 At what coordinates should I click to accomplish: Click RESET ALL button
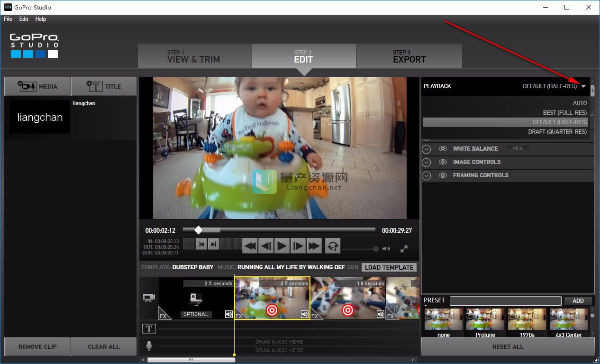tap(508, 346)
